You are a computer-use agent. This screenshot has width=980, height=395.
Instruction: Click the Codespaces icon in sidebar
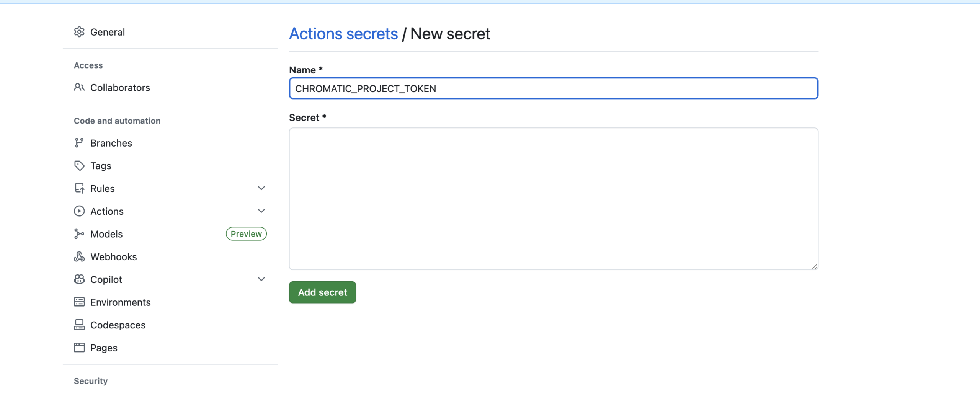pyautogui.click(x=79, y=325)
